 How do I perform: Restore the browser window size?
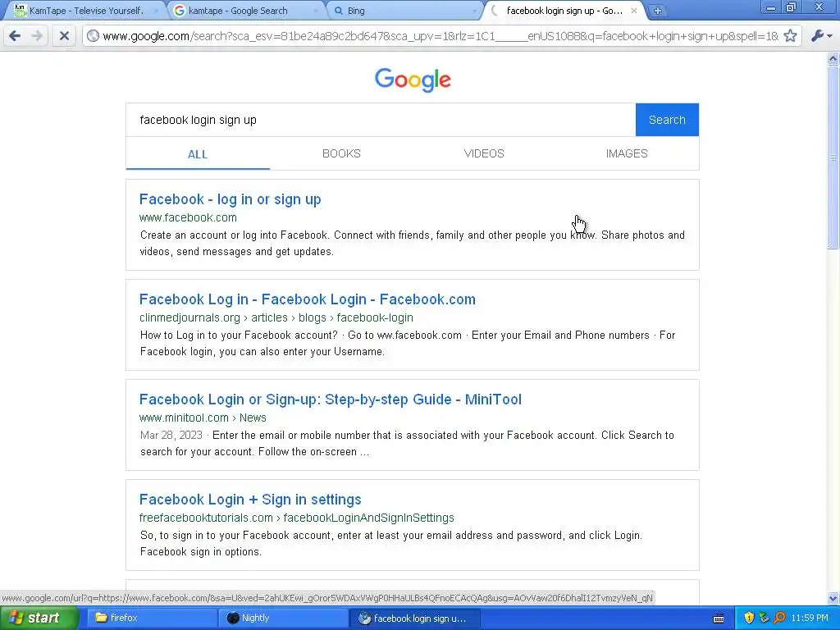pos(792,7)
